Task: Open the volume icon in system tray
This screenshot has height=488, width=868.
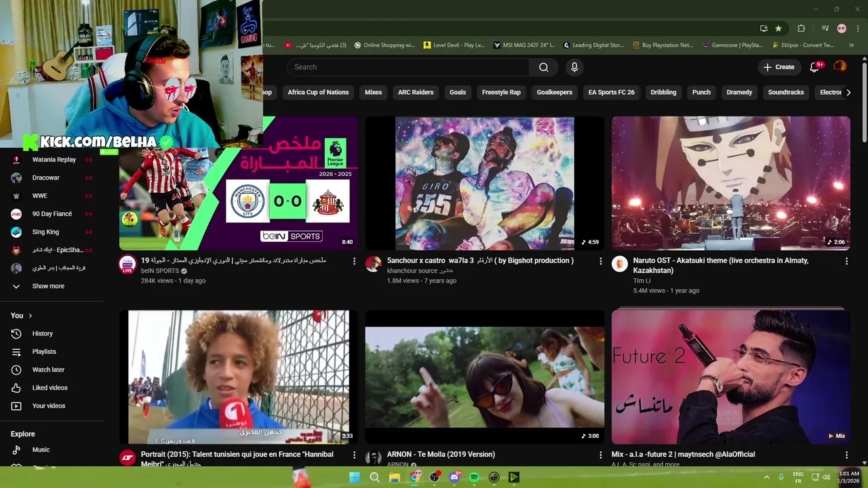Action: (826, 477)
